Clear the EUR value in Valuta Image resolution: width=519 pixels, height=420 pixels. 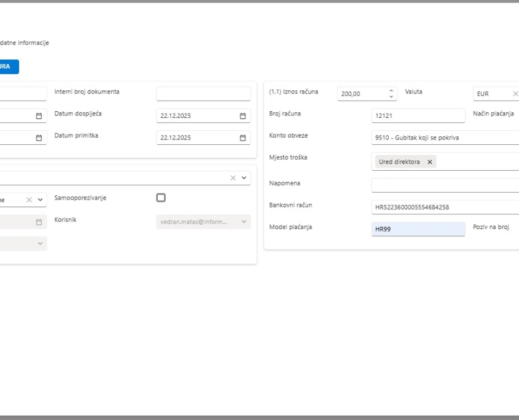pos(515,94)
